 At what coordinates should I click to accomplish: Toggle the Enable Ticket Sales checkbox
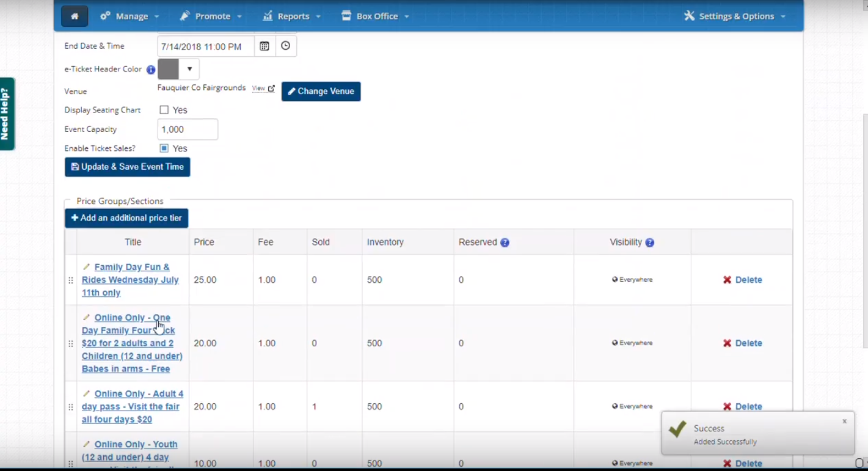coord(164,148)
